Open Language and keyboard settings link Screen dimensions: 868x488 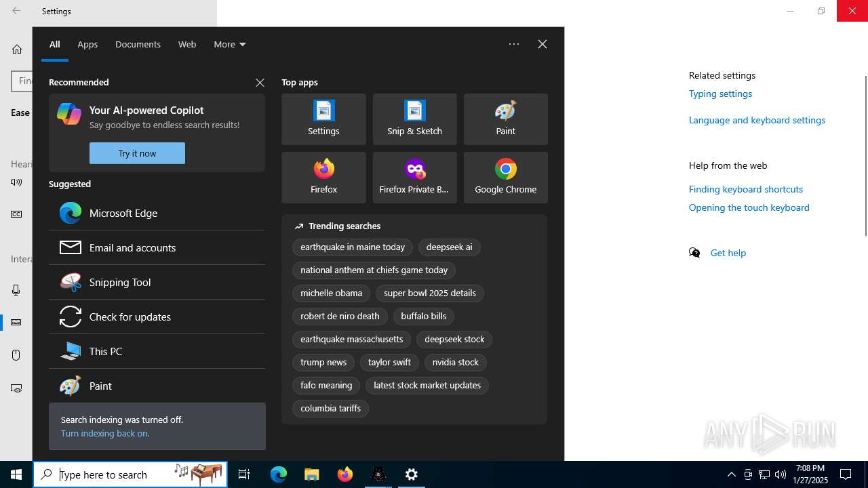tap(757, 120)
